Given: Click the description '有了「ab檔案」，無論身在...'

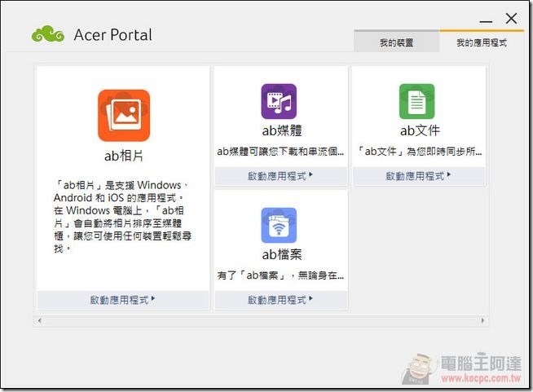Looking at the screenshot, I should click(280, 275).
